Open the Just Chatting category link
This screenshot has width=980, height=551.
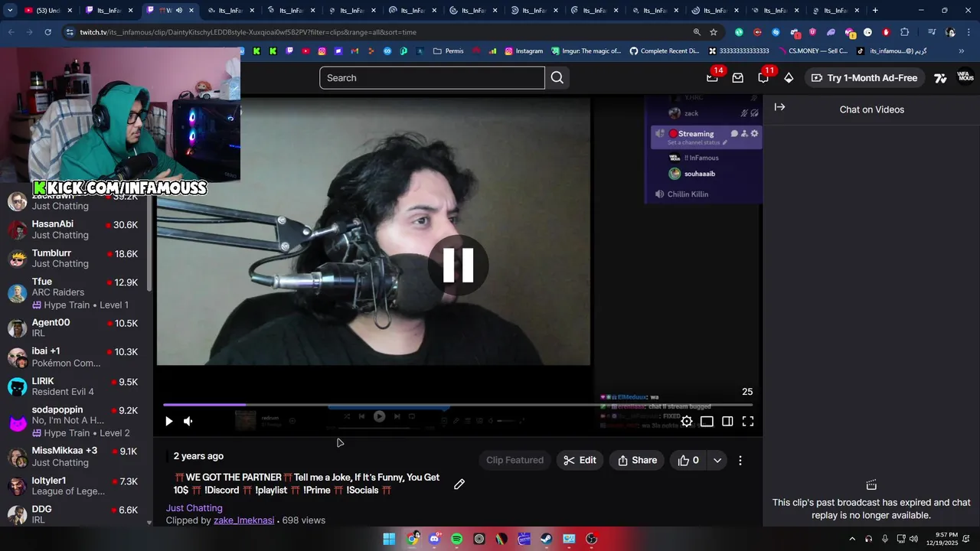[x=194, y=508]
